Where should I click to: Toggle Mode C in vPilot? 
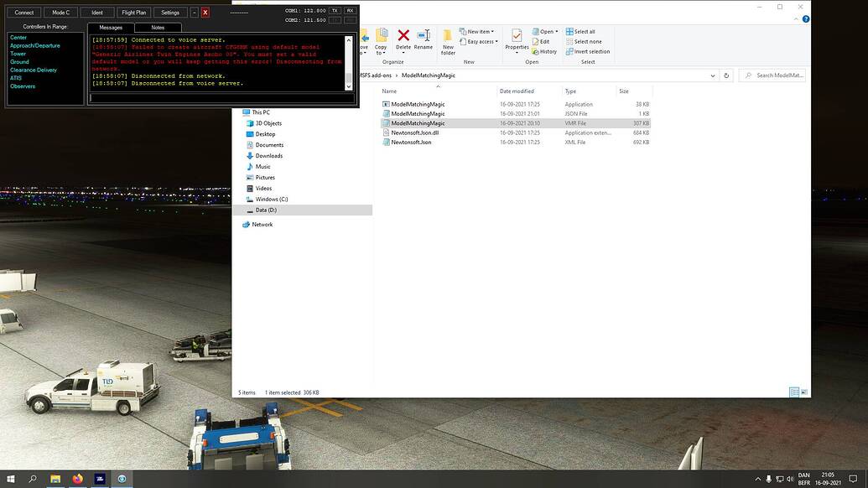click(x=60, y=12)
